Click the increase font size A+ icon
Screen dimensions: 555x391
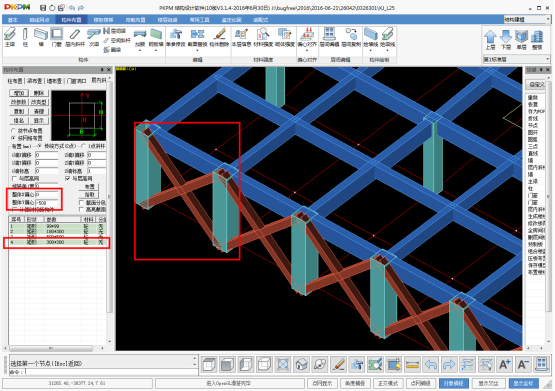(504, 364)
